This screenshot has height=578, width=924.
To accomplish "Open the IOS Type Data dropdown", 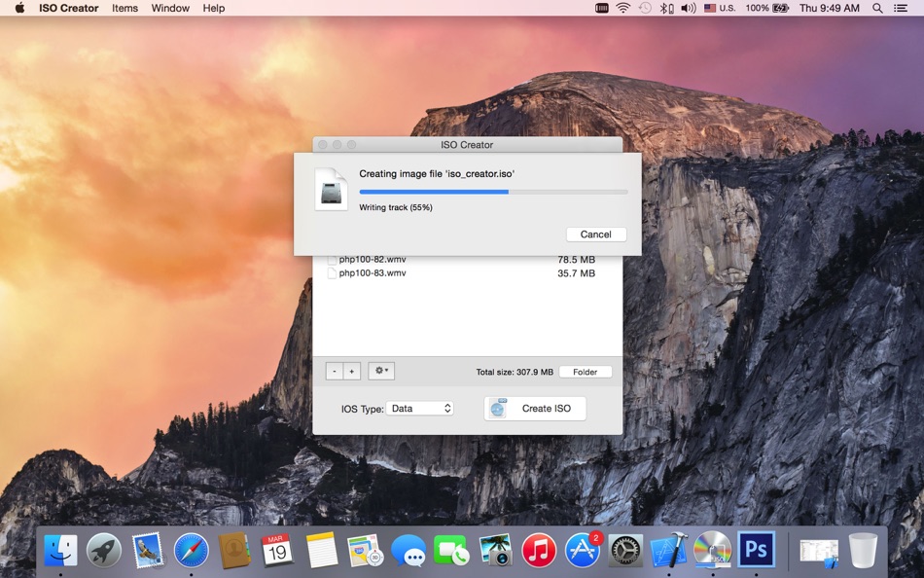I will click(419, 408).
